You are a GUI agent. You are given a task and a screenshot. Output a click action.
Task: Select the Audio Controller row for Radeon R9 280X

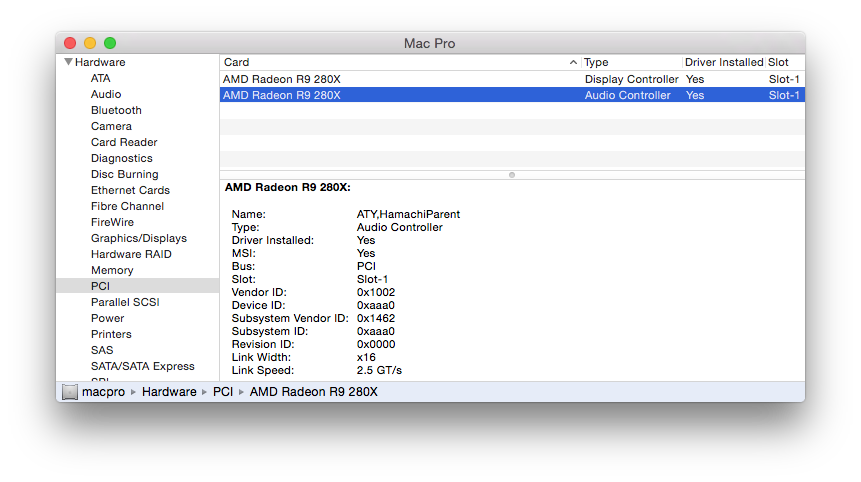click(x=512, y=95)
